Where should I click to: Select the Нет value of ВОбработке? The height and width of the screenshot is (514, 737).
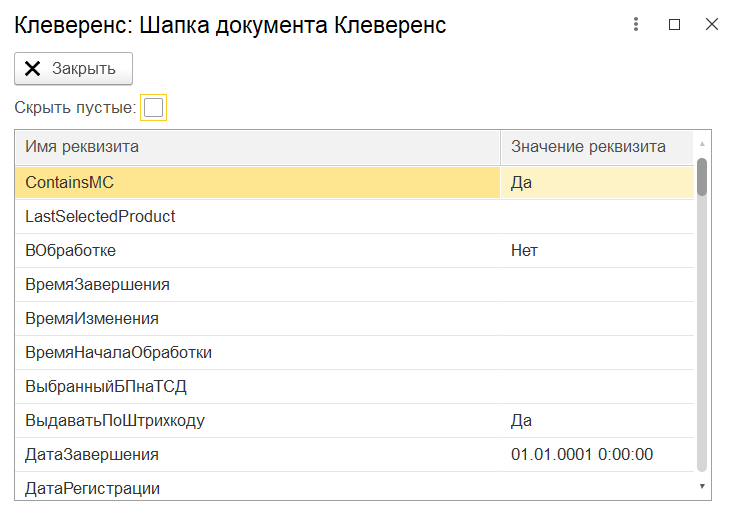tap(597, 250)
